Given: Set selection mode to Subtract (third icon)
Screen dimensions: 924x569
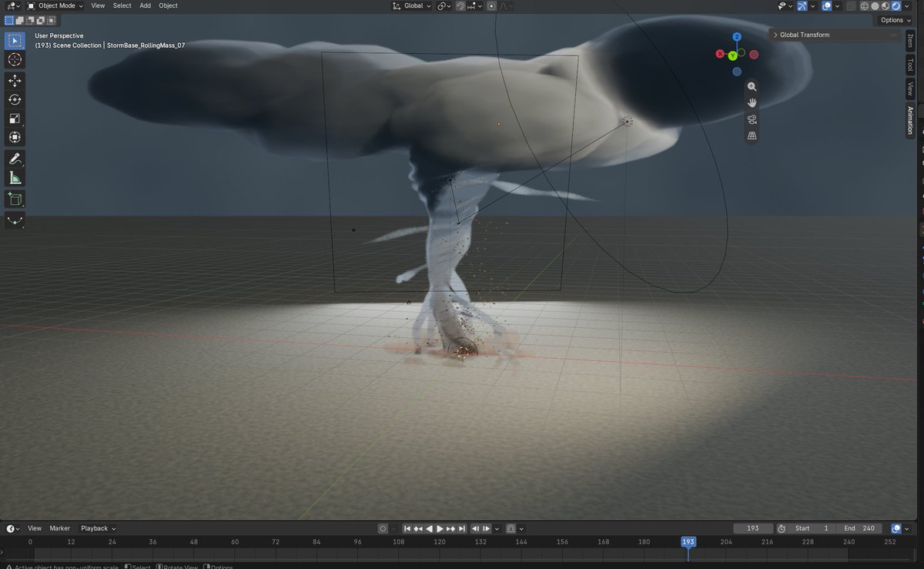Looking at the screenshot, I should tap(31, 20).
